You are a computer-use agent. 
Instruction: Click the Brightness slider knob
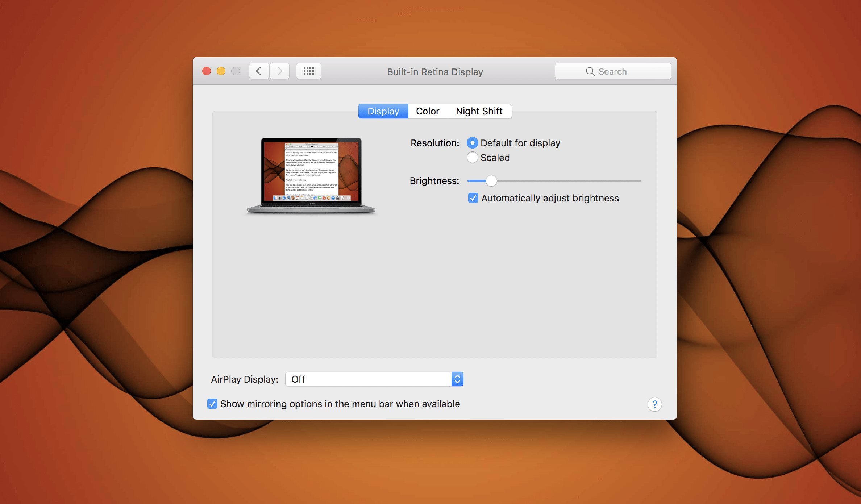[491, 180]
